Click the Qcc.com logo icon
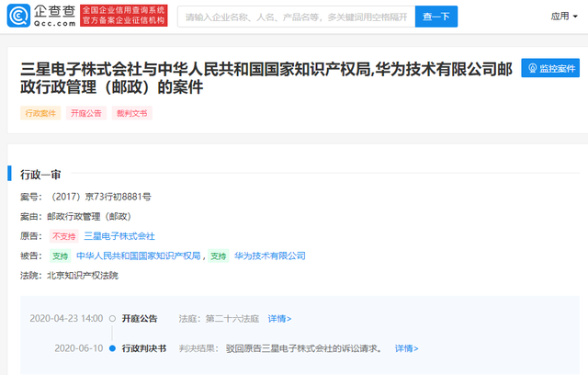 pyautogui.click(x=18, y=16)
